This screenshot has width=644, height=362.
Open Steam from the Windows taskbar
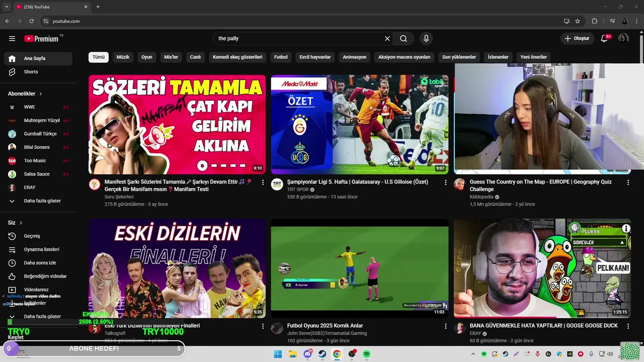(322, 354)
